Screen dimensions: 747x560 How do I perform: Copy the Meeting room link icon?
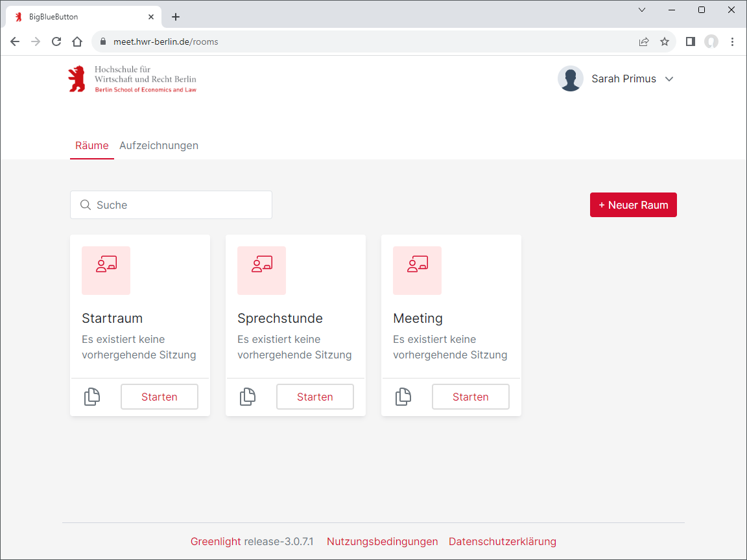coord(403,397)
